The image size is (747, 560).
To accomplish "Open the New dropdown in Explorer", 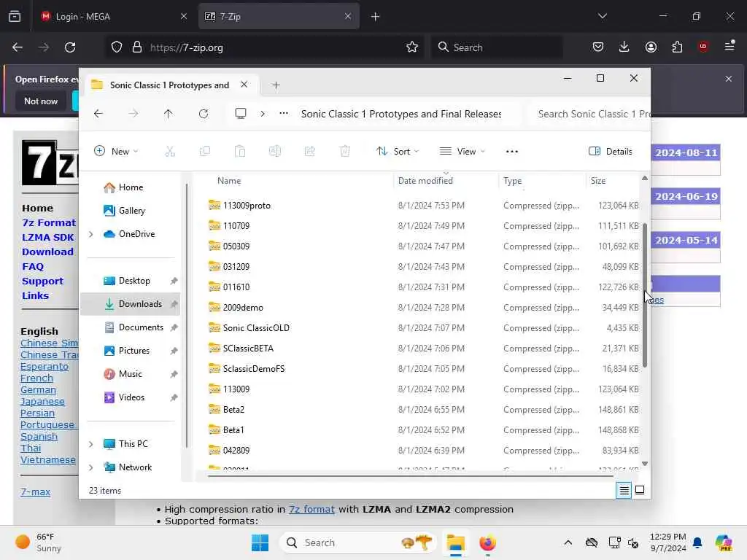I will 116,152.
